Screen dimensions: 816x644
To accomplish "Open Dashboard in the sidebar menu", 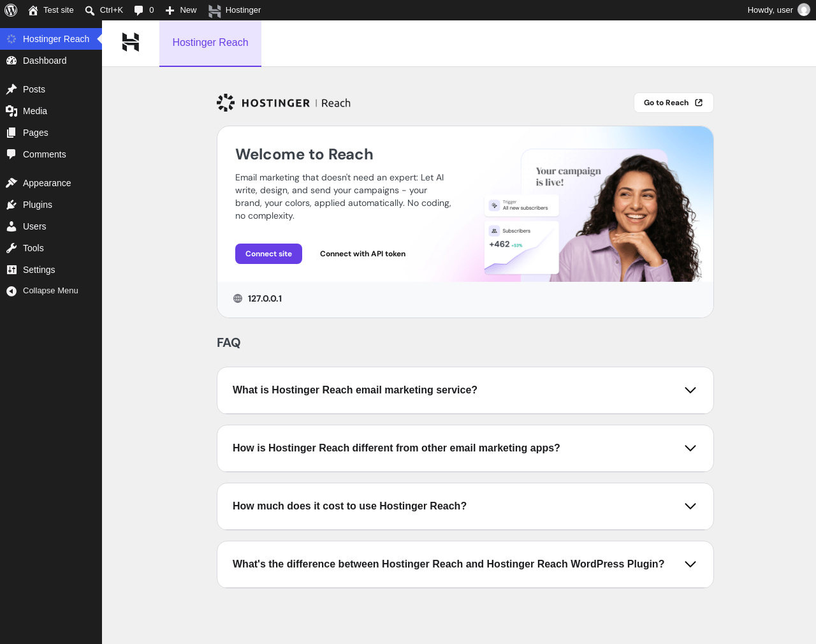I will (x=51, y=61).
